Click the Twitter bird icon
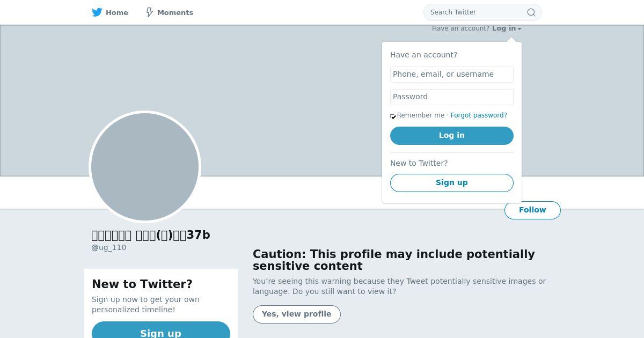Viewport: 644px width, 338px height. point(97,12)
